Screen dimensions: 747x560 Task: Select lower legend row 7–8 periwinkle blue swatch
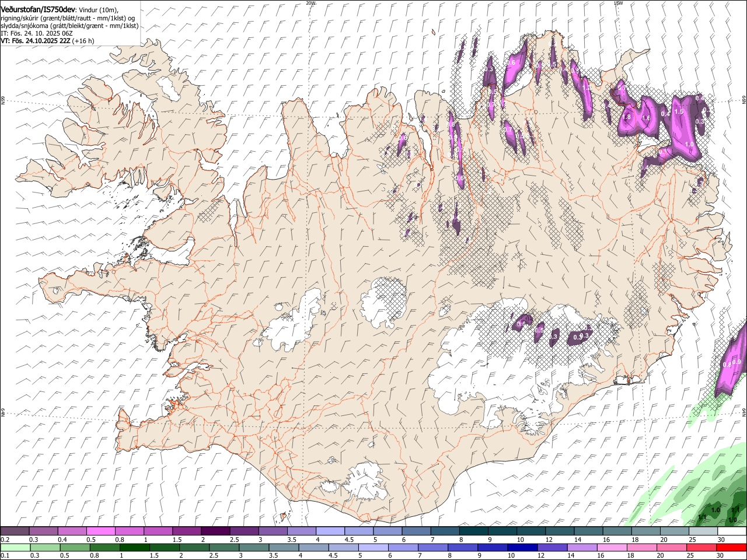(x=433, y=548)
